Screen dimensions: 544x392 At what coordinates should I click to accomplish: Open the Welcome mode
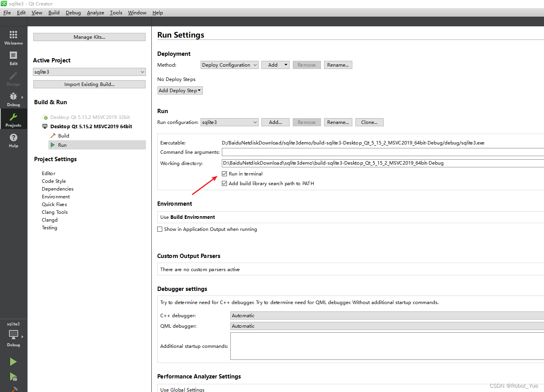[x=14, y=38]
